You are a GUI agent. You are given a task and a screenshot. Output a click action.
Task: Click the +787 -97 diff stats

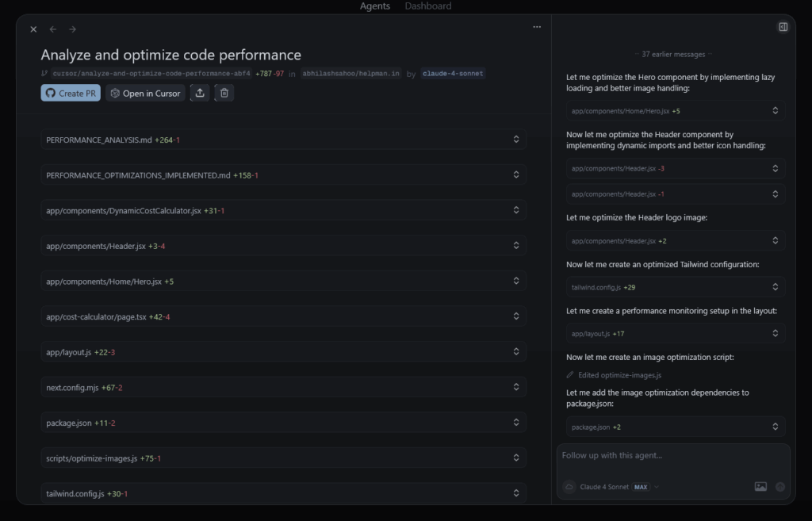(x=270, y=74)
